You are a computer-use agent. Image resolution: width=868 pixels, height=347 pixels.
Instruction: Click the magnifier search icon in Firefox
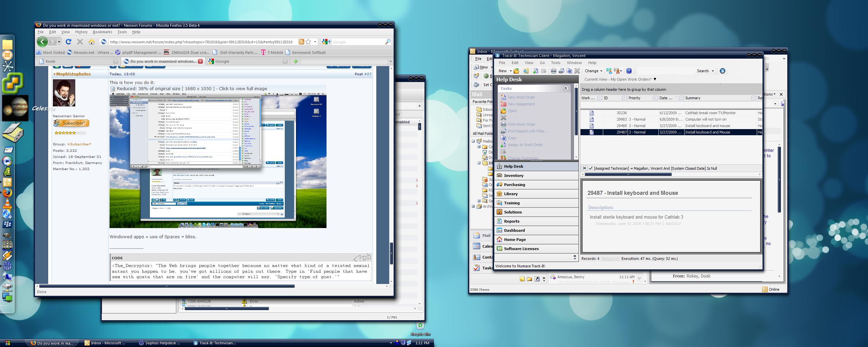pos(388,42)
